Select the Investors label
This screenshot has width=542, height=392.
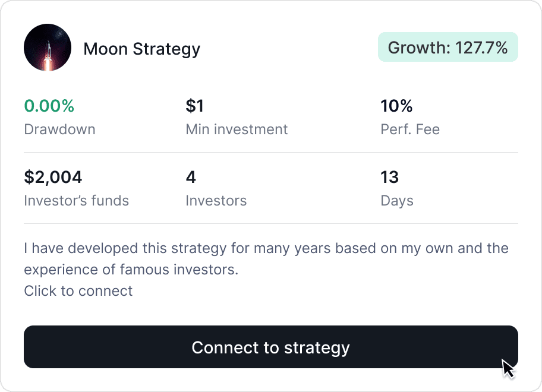216,201
